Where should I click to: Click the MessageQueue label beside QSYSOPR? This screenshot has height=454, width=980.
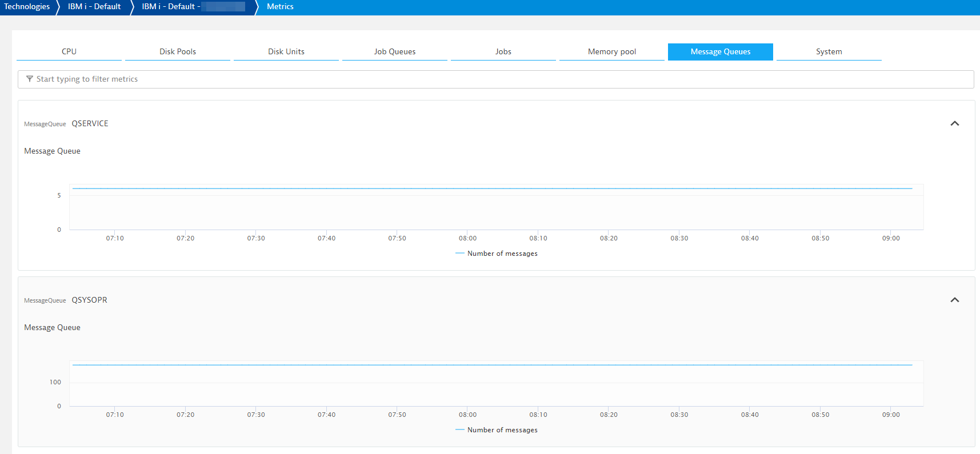click(45, 300)
